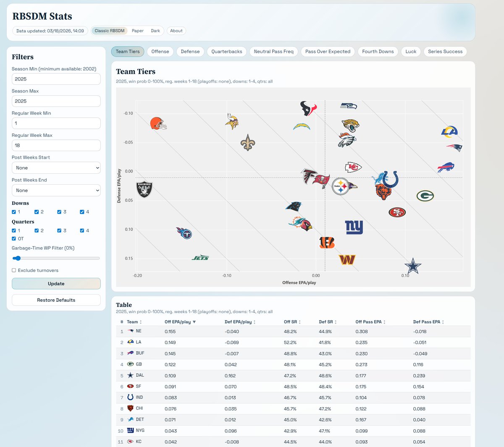Click the Season Min input field
Image resolution: width=504 pixels, height=447 pixels.
pos(56,79)
